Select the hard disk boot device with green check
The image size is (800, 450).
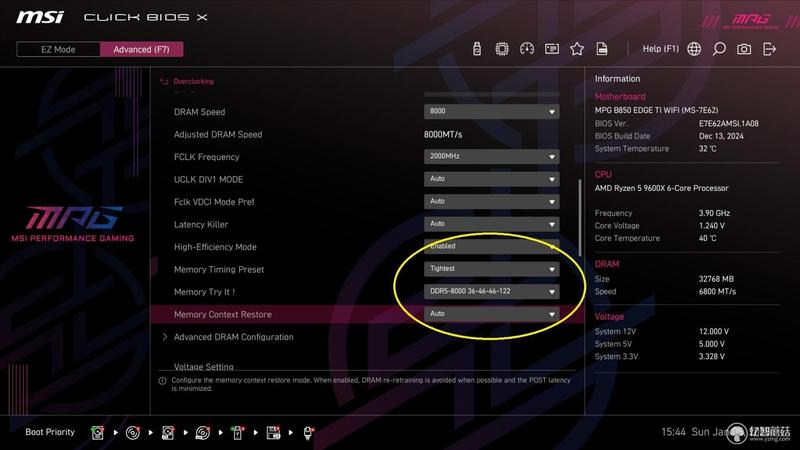tap(97, 433)
